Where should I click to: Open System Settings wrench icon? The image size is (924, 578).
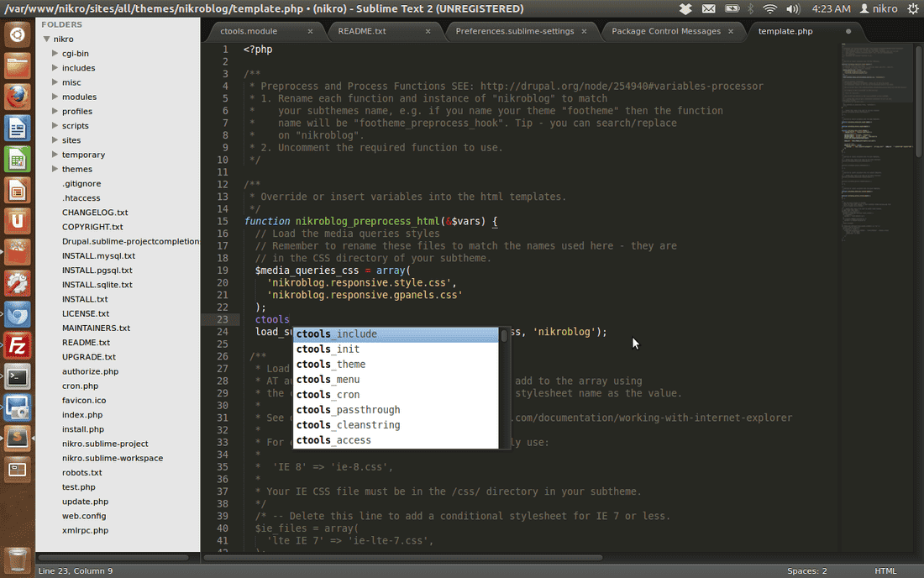coord(17,283)
